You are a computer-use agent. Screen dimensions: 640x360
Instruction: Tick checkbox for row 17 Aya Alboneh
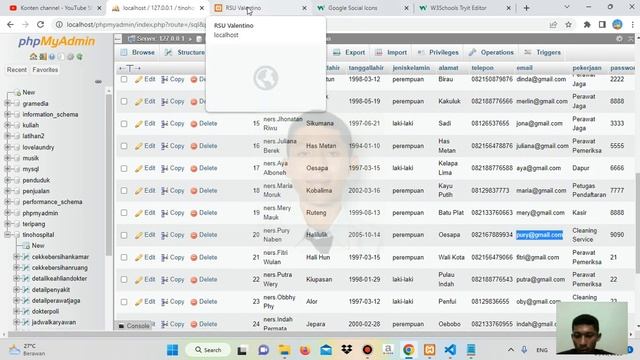click(124, 168)
